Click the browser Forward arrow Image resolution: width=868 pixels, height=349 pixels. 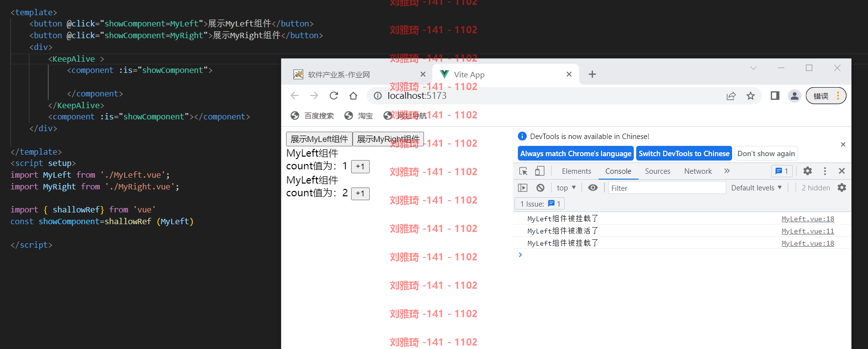pyautogui.click(x=314, y=95)
